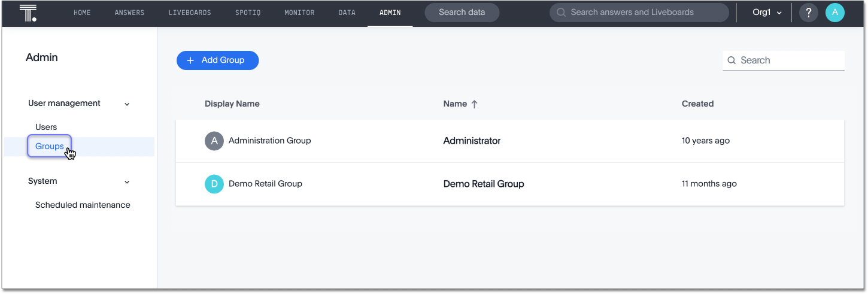Collapse the System section chevron
This screenshot has height=294, width=868.
click(x=127, y=182)
